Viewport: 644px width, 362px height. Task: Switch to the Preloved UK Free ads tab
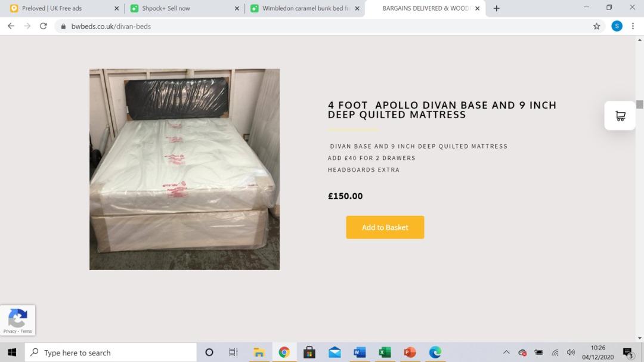(60, 8)
